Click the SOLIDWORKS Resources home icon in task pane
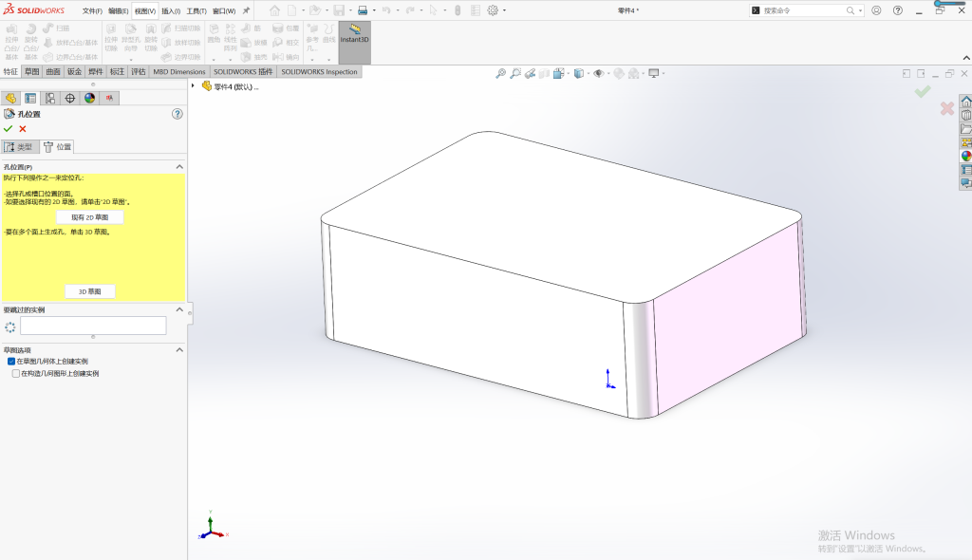The width and height of the screenshot is (972, 560). 965,102
